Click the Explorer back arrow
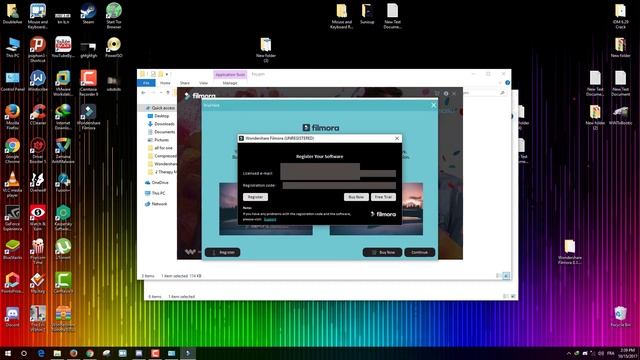Screen dimensions: 640x360 [143, 93]
